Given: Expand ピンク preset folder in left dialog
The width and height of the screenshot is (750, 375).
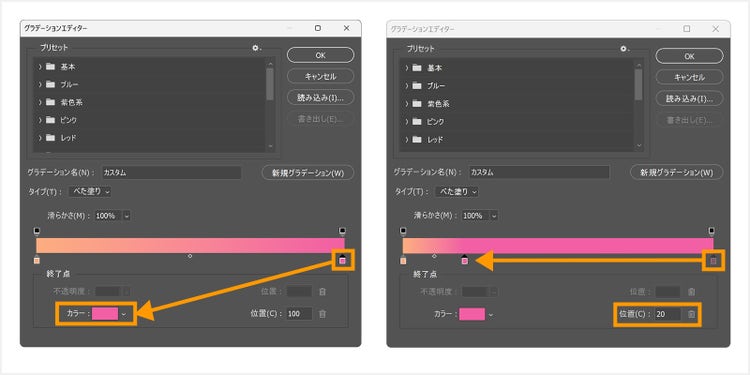Looking at the screenshot, I should (40, 120).
